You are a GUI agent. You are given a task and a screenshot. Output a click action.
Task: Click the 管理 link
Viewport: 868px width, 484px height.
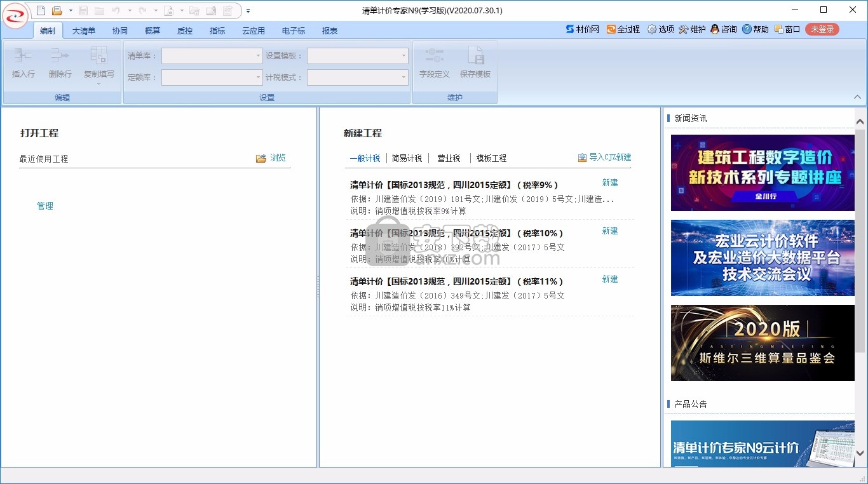point(45,206)
